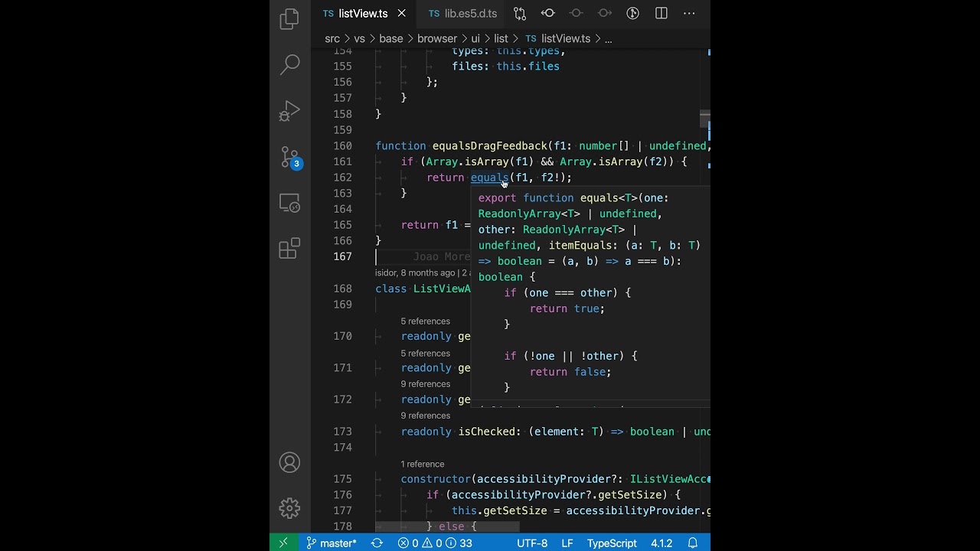Viewport: 980px width, 551px height.
Task: Click the Open Changes compare icon
Action: pyautogui.click(x=520, y=13)
